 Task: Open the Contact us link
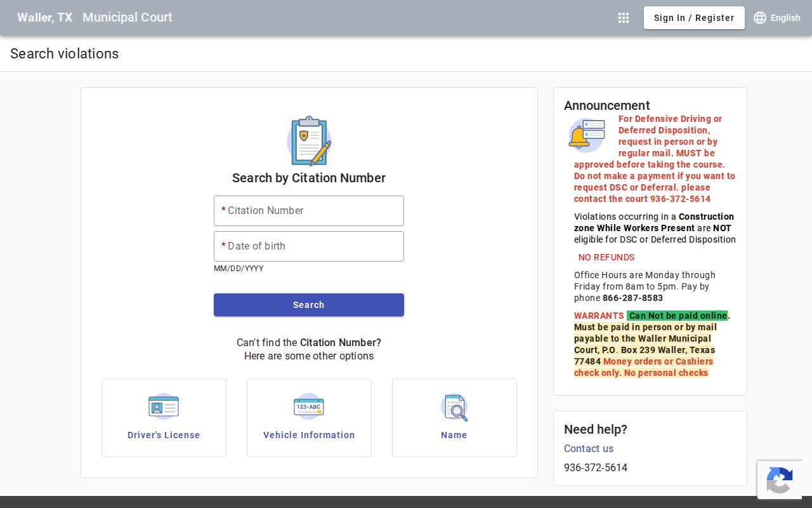point(589,448)
